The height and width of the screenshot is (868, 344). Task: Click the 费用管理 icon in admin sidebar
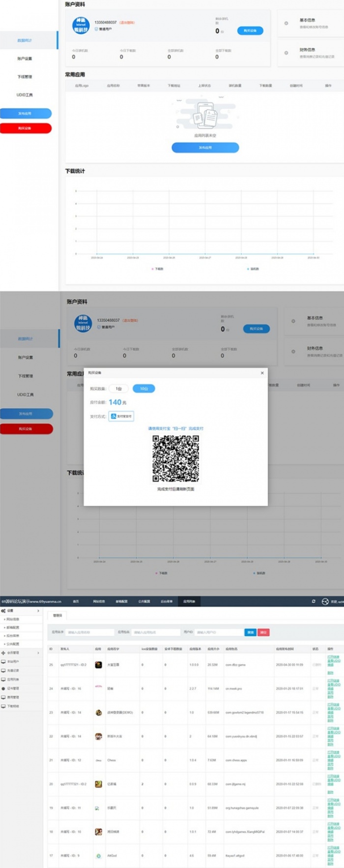pyautogui.click(x=3, y=697)
